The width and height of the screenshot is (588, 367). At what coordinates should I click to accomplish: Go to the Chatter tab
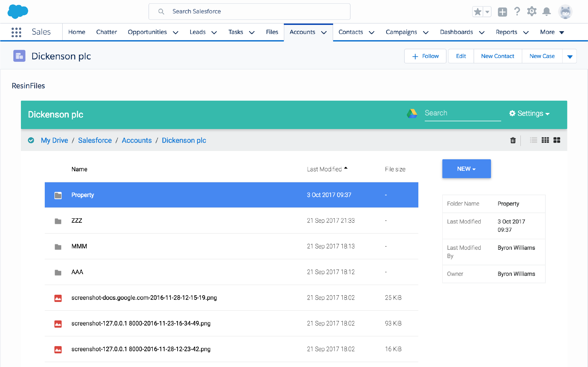point(106,32)
